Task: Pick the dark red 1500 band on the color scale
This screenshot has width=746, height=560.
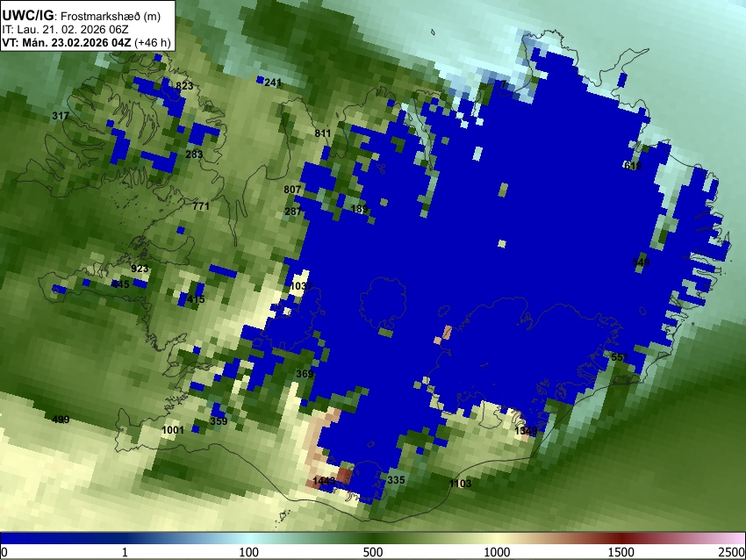Action: click(x=621, y=538)
